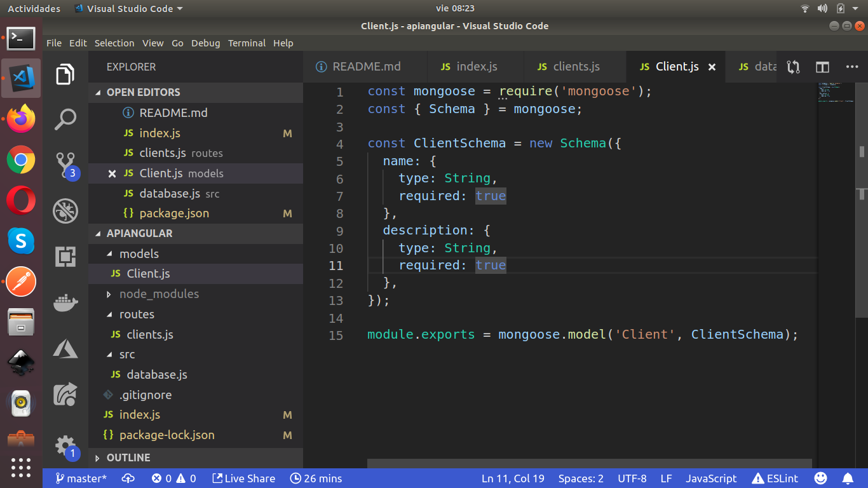Launch Firefox from the dock

click(21, 119)
